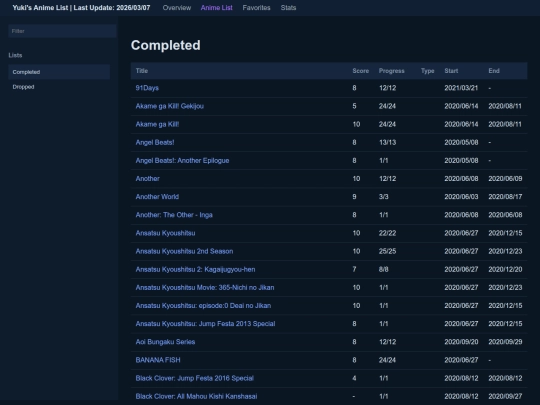Image resolution: width=540 pixels, height=405 pixels.
Task: Click end date 2020/09/29 of Aoi Bungaku Series
Action: tap(505, 342)
